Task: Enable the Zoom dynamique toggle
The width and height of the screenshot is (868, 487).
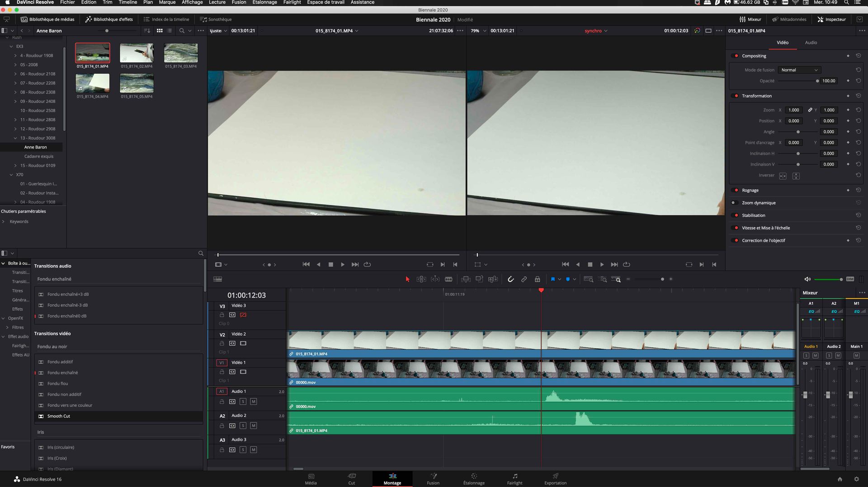Action: point(735,203)
